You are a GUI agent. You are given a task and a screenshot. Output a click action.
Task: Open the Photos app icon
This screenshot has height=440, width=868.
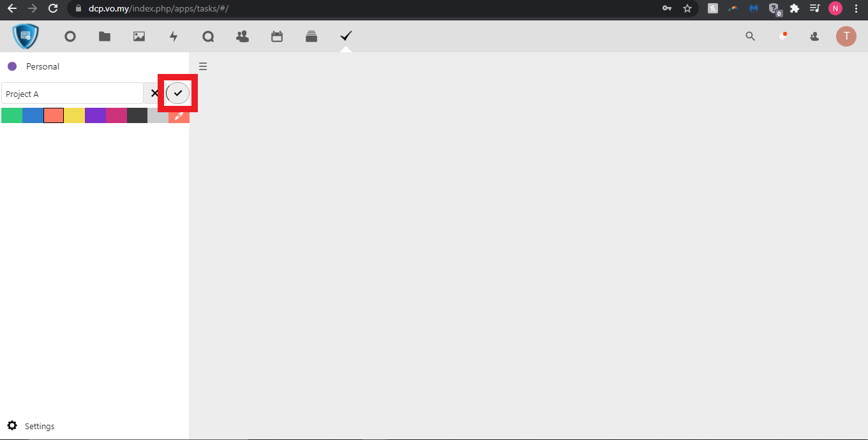tap(139, 36)
